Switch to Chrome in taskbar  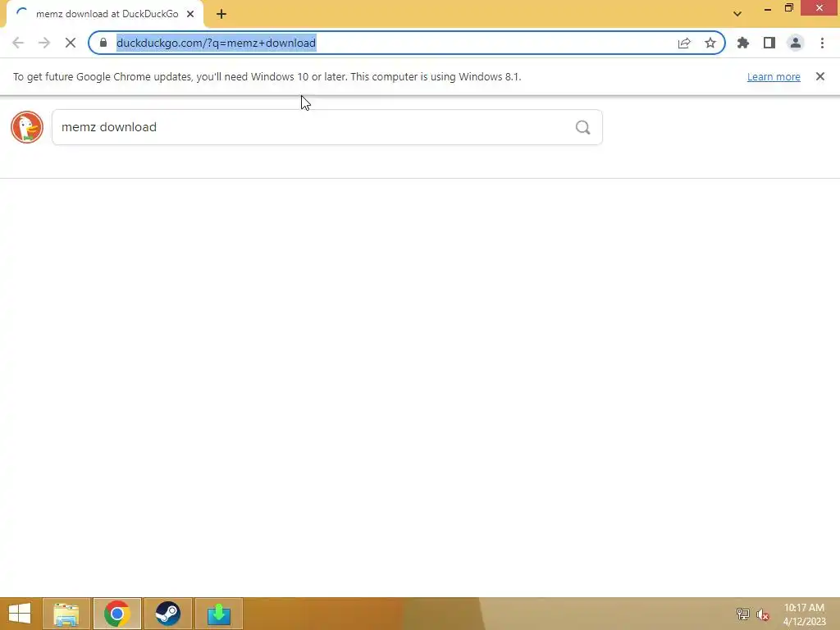[116, 614]
